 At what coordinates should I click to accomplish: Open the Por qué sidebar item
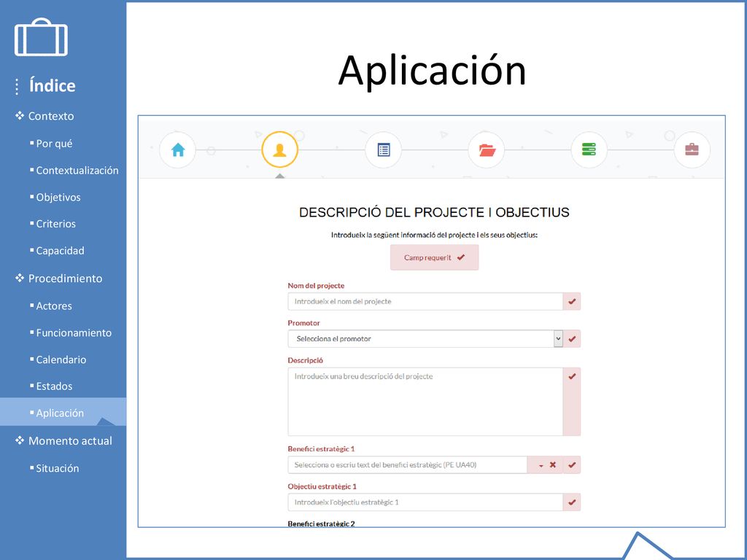(x=54, y=144)
